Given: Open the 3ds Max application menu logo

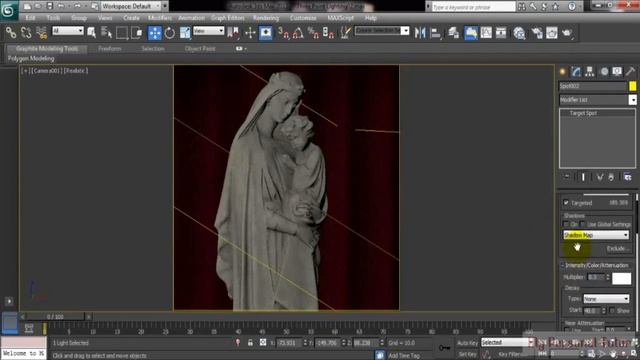Looking at the screenshot, I should click(x=8, y=10).
